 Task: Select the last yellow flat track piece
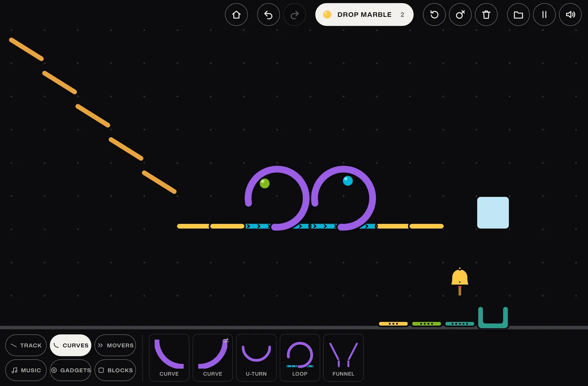(x=426, y=226)
